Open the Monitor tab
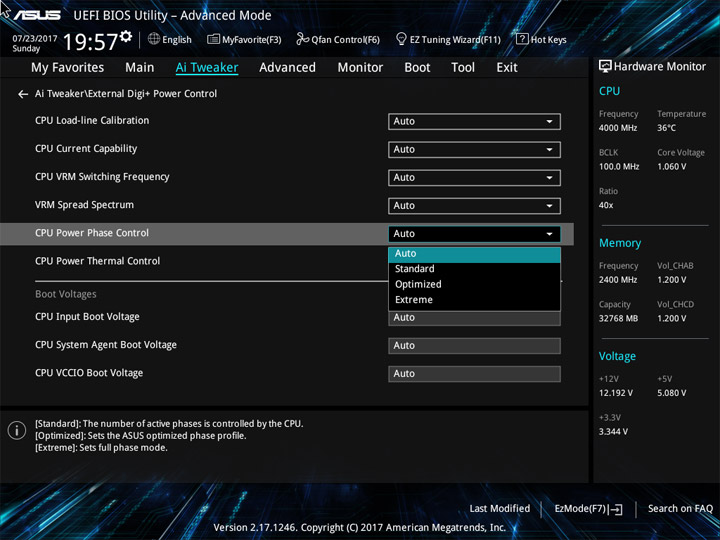Image resolution: width=720 pixels, height=540 pixels. click(360, 68)
